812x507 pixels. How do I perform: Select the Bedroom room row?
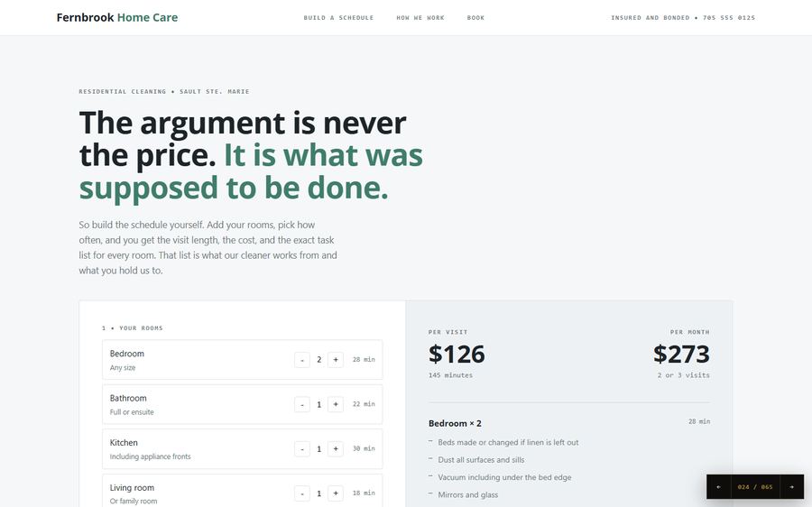tap(243, 359)
